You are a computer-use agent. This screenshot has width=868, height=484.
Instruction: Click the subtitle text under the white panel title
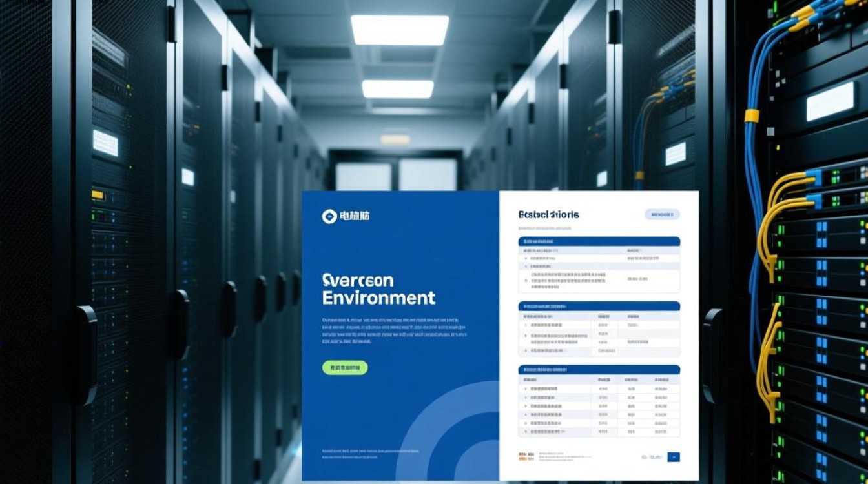pos(546,228)
